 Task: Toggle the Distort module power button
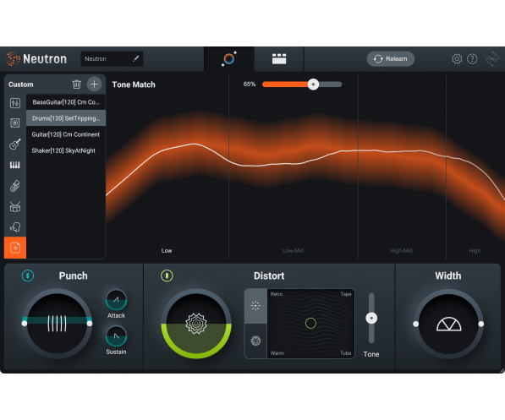(x=167, y=275)
